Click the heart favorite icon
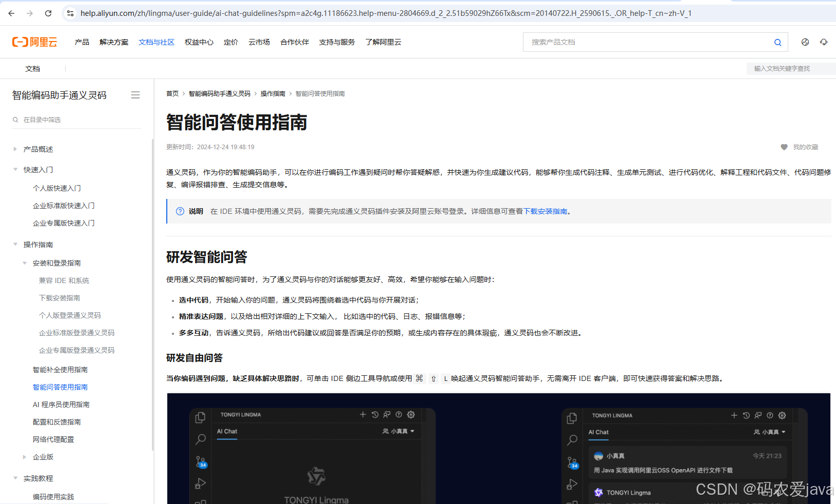This screenshot has width=836, height=504. [x=784, y=147]
